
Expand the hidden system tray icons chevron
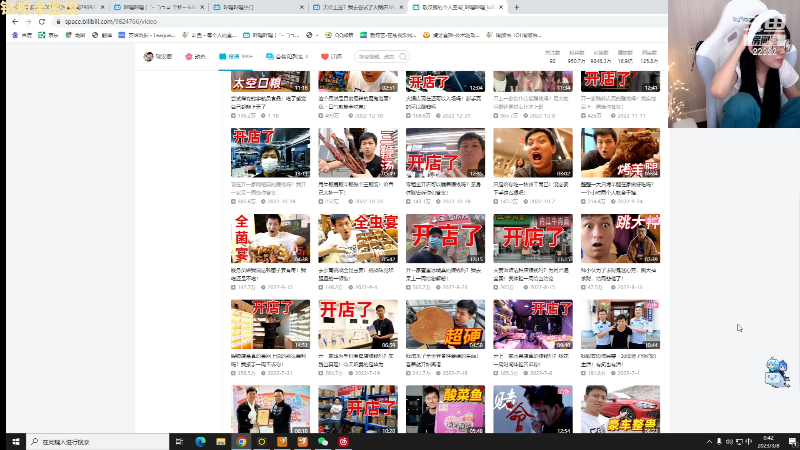coord(709,442)
